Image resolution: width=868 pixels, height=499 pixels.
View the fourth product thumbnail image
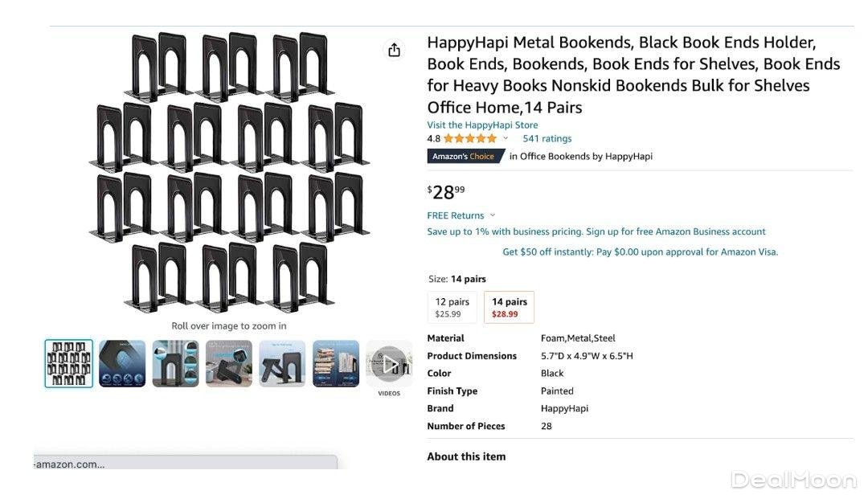click(x=229, y=364)
